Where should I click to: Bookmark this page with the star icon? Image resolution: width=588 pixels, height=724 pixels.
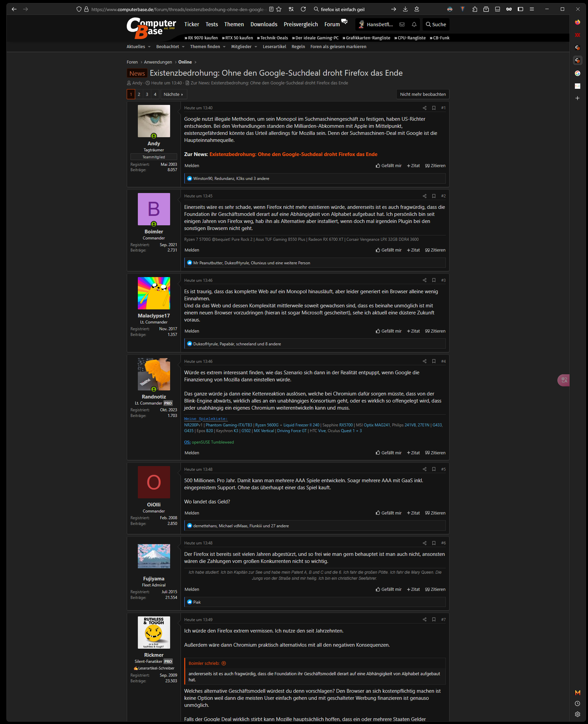[279, 9]
